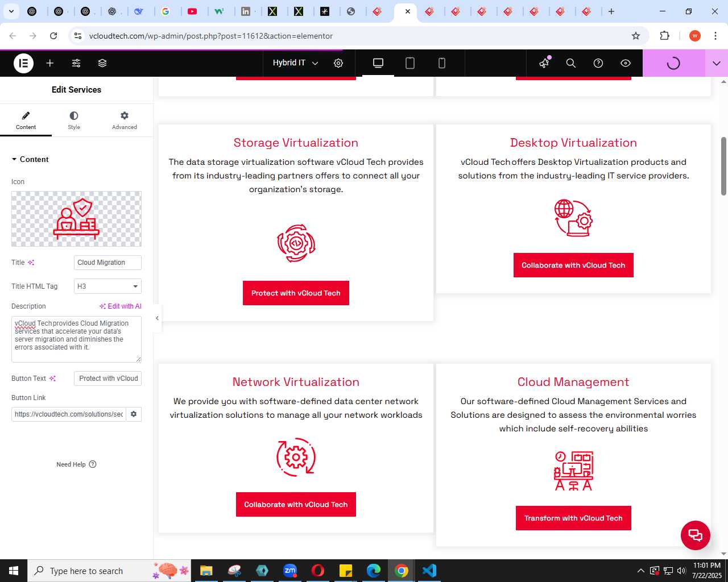
Task: Toggle the preview changes eye icon
Action: (626, 63)
